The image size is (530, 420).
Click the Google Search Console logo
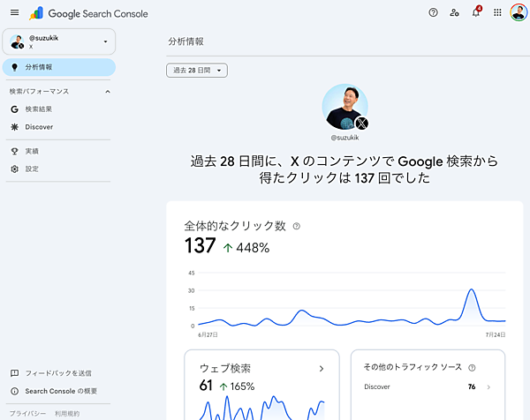point(88,13)
